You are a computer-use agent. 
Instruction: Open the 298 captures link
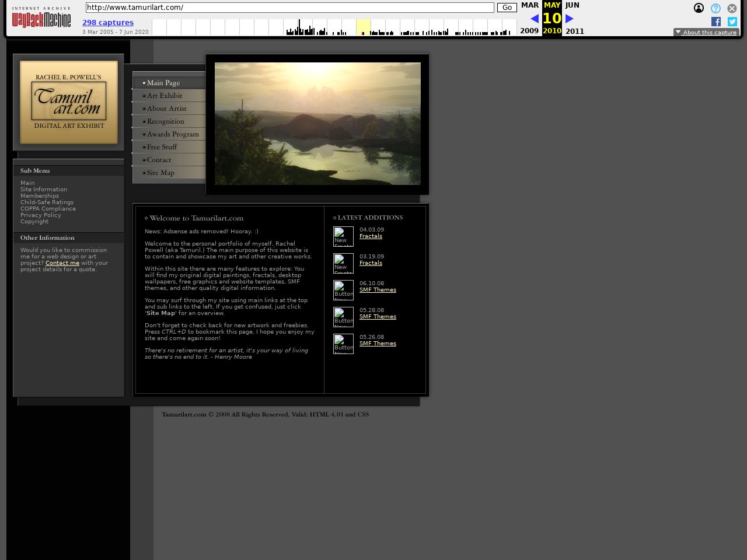pyautogui.click(x=108, y=23)
